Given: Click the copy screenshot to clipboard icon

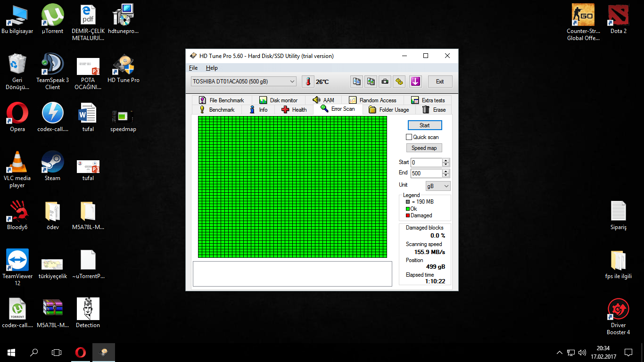Looking at the screenshot, I should (x=371, y=82).
